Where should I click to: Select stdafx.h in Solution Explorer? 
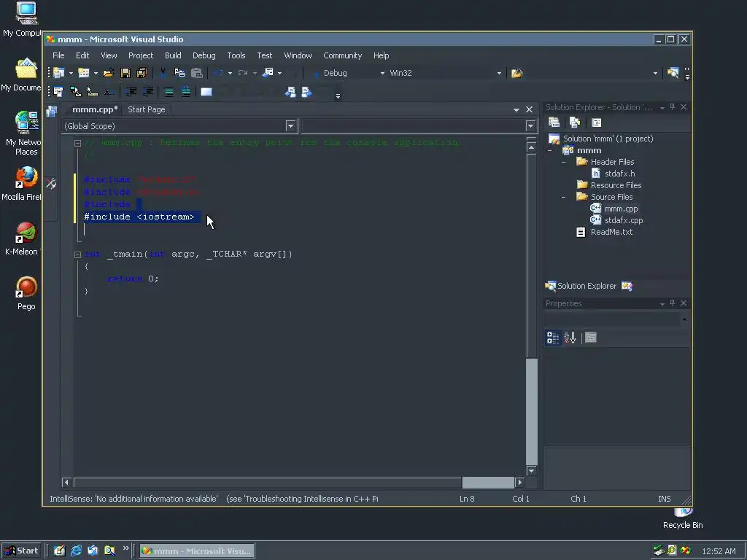(x=619, y=174)
